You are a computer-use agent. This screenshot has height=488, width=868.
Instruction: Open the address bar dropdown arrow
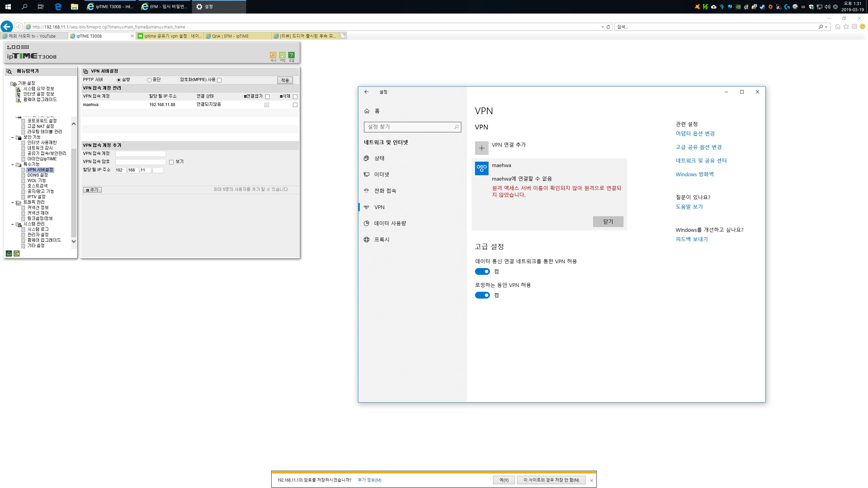[603, 27]
